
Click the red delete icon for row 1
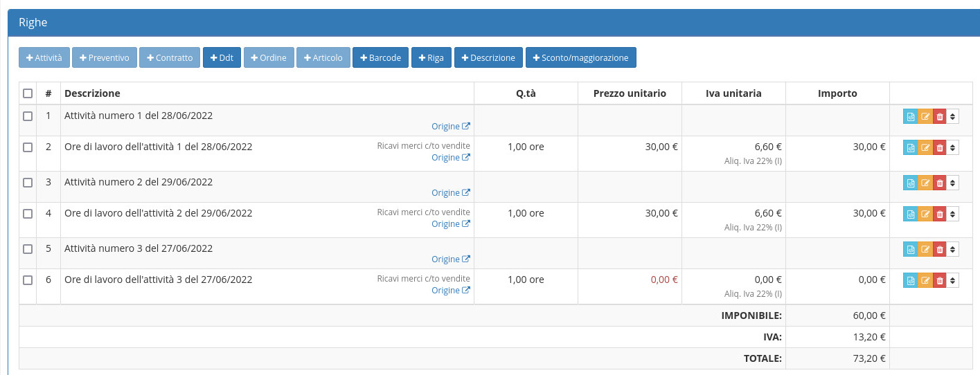coord(939,117)
